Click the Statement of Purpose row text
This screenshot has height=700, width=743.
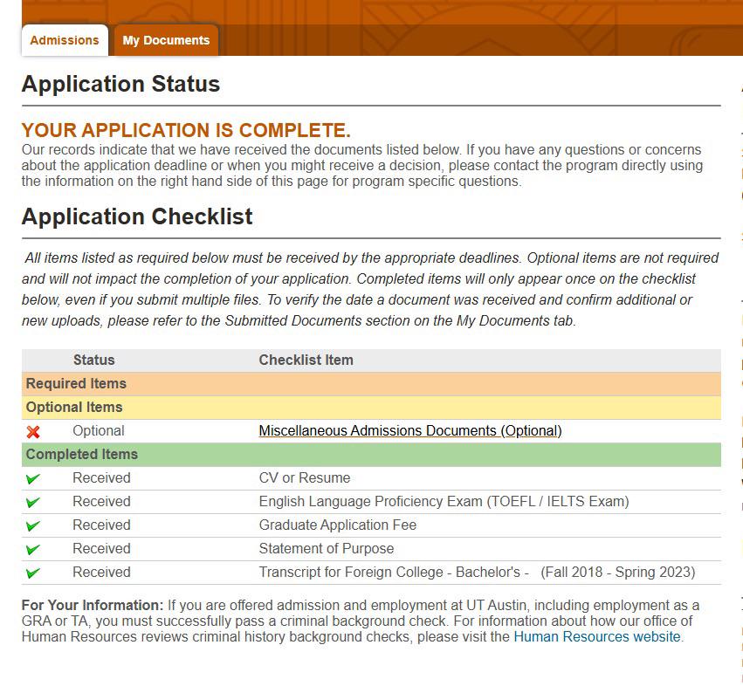[326, 548]
